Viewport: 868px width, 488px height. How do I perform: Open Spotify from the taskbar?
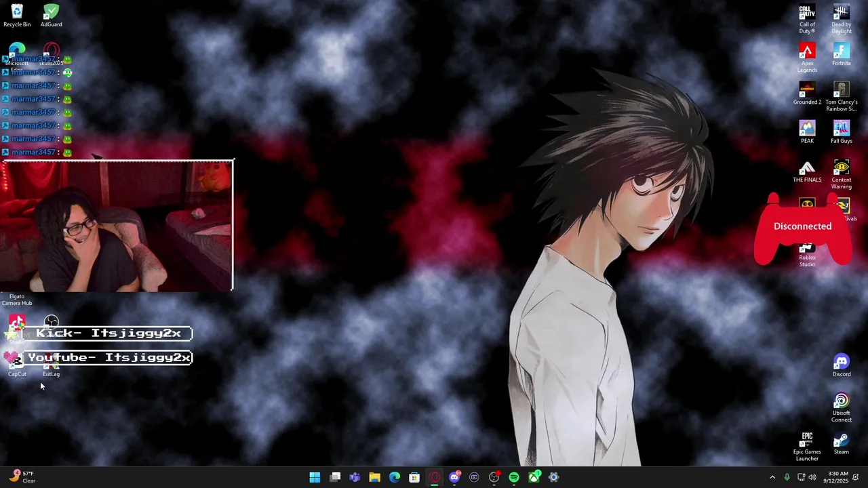(514, 477)
